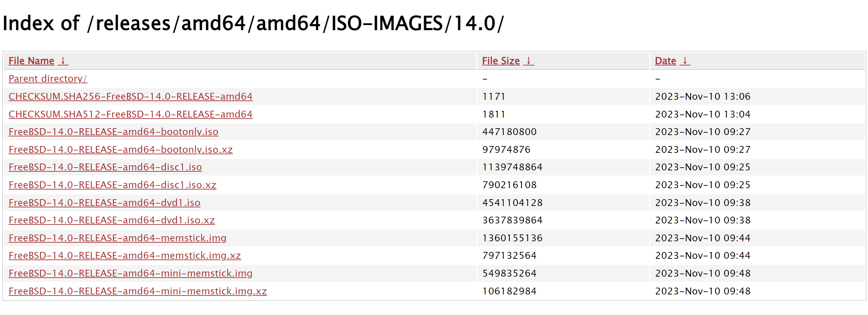868x315 pixels.
Task: Select file size value 1360155136
Action: point(513,238)
